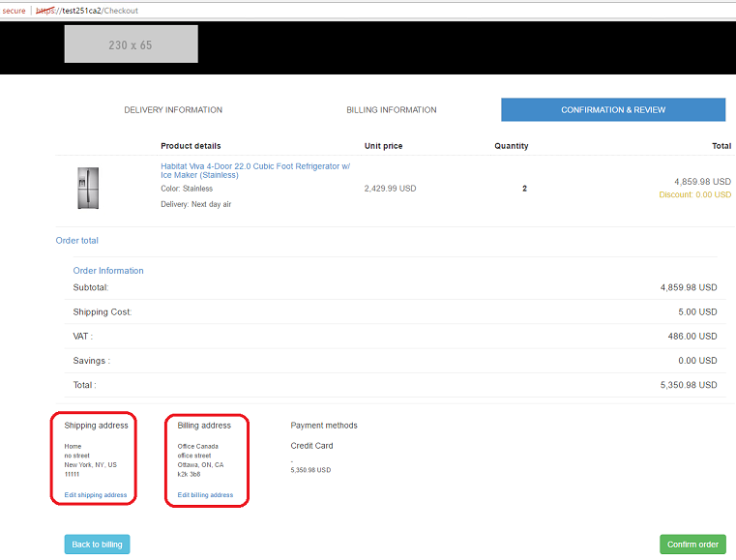736x560 pixels.
Task: Click the refrigerator product thumbnail
Action: pyautogui.click(x=87, y=189)
